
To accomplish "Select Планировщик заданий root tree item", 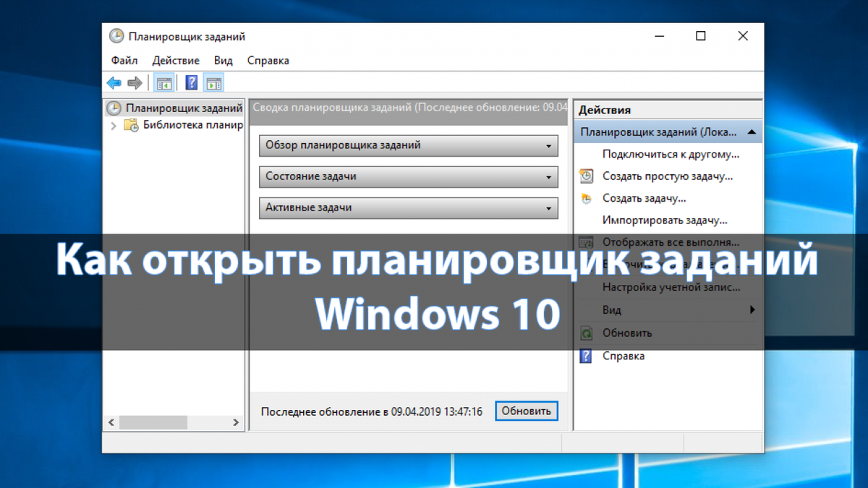I will pyautogui.click(x=184, y=108).
